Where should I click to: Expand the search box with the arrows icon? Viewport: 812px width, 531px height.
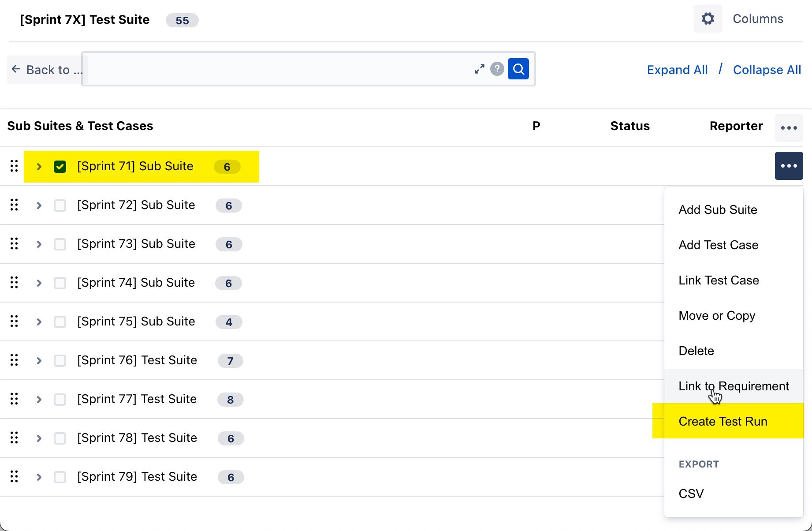tap(479, 69)
